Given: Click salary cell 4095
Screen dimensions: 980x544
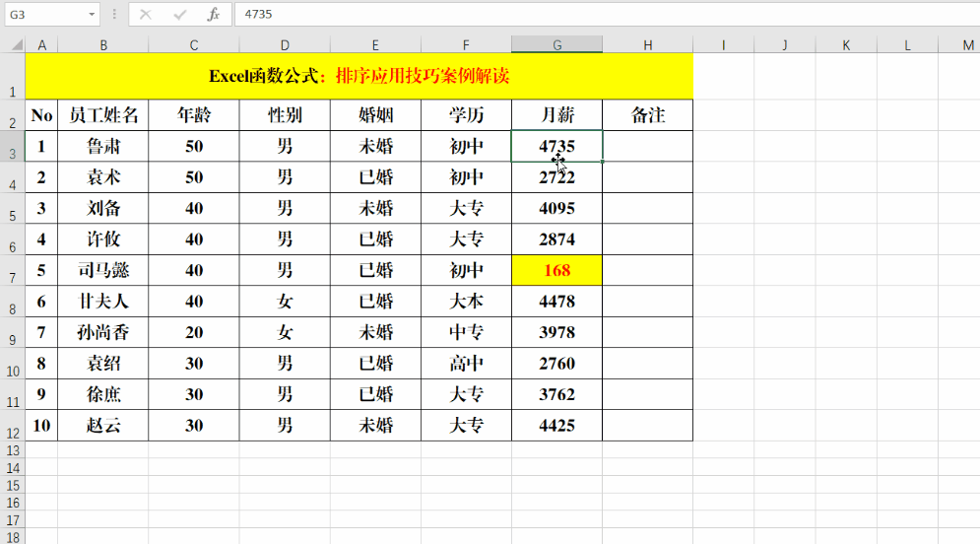Looking at the screenshot, I should 556,208.
